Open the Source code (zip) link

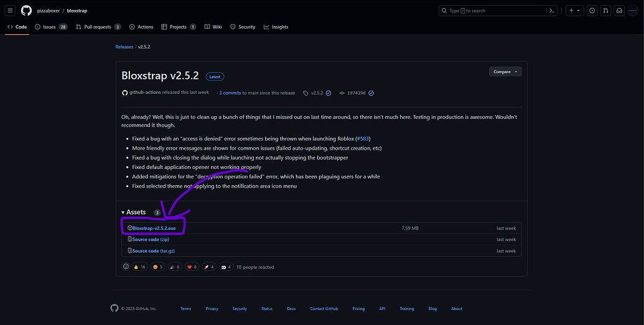click(151, 239)
